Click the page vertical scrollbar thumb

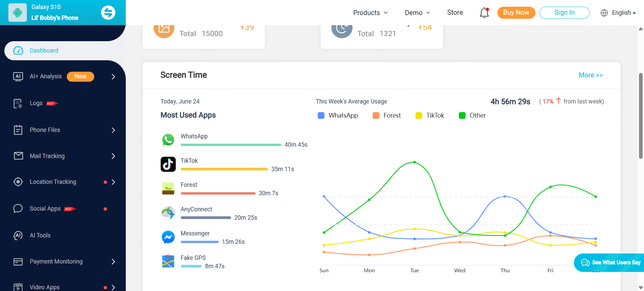point(641,116)
